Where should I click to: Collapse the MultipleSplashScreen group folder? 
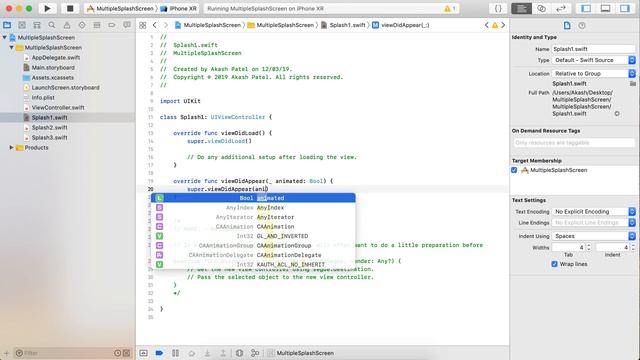tap(11, 47)
